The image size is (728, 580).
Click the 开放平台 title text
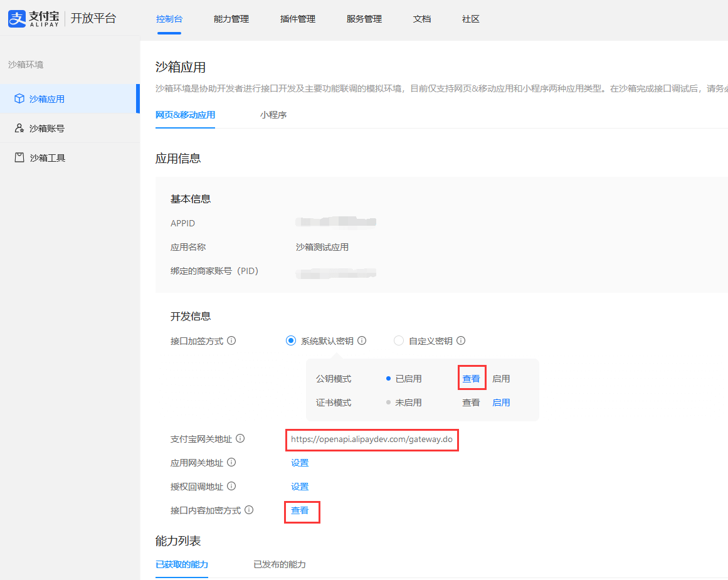93,18
